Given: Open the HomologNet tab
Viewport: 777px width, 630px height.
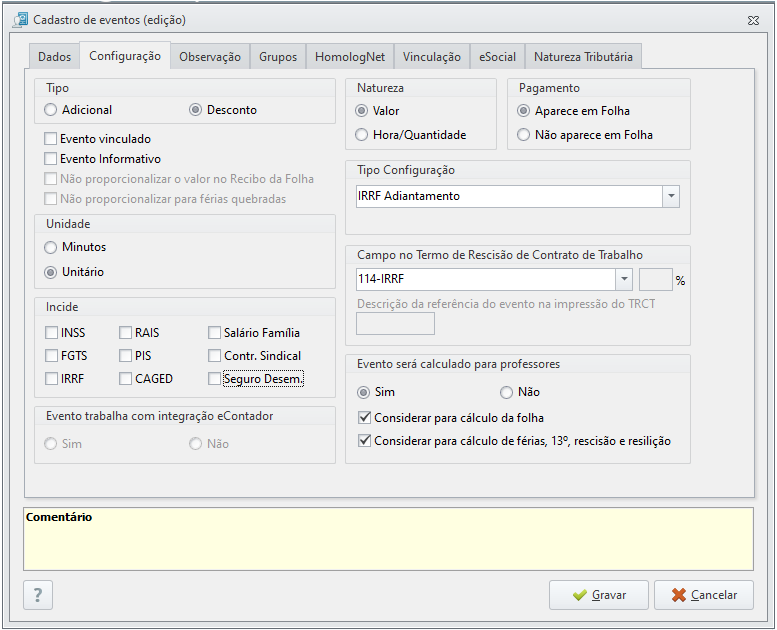Looking at the screenshot, I should coord(350,57).
